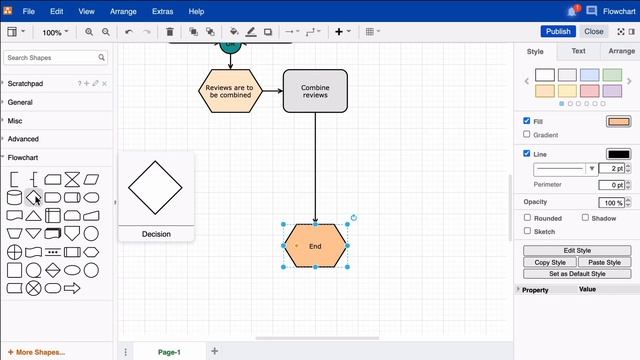The height and width of the screenshot is (360, 640).
Task: Click the search magnifier in Search Shapes
Action: (101, 58)
